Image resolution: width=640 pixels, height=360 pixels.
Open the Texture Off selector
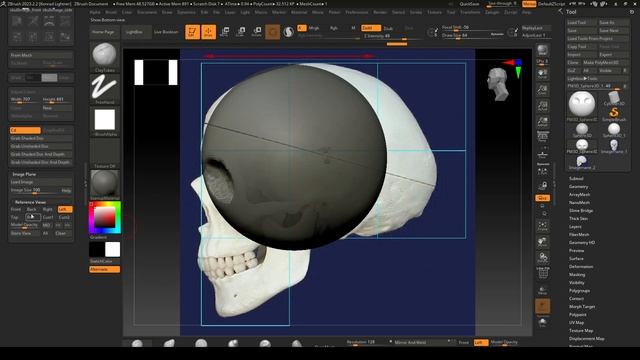point(104,153)
